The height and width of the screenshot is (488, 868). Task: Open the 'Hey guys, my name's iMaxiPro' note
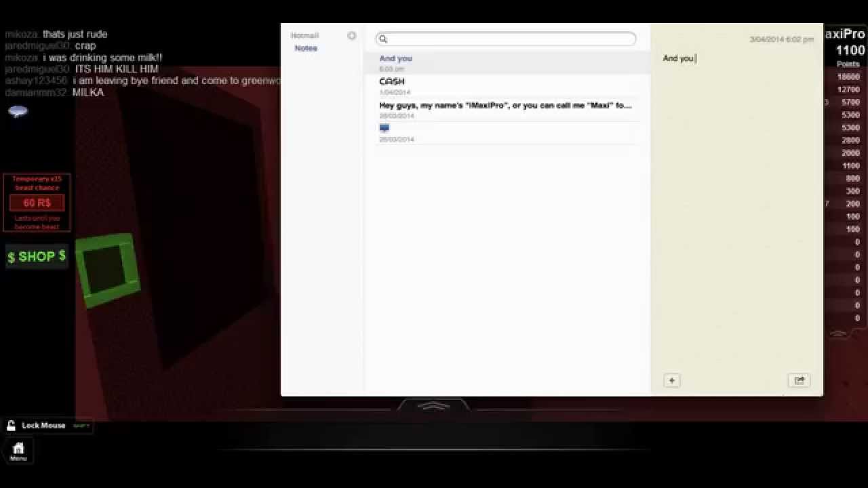507,110
